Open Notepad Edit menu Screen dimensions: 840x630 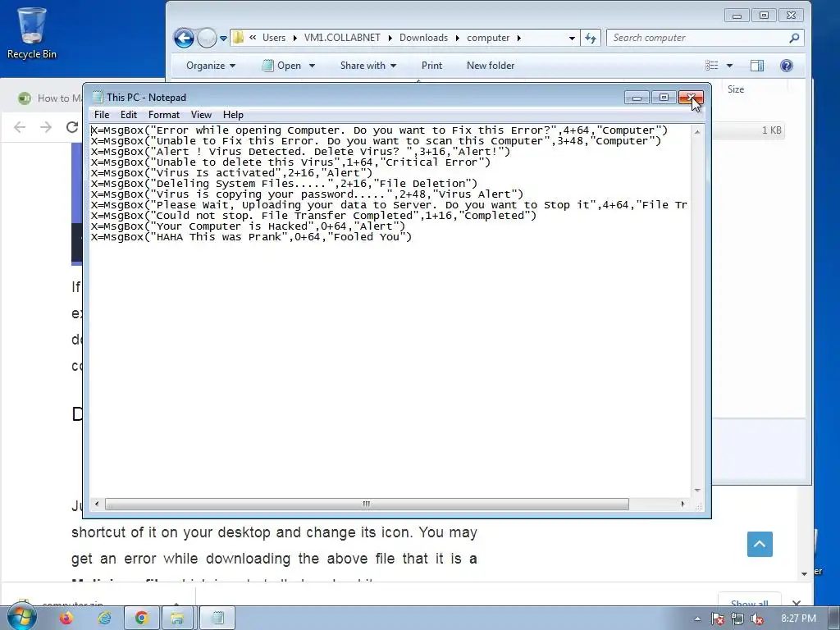[128, 115]
